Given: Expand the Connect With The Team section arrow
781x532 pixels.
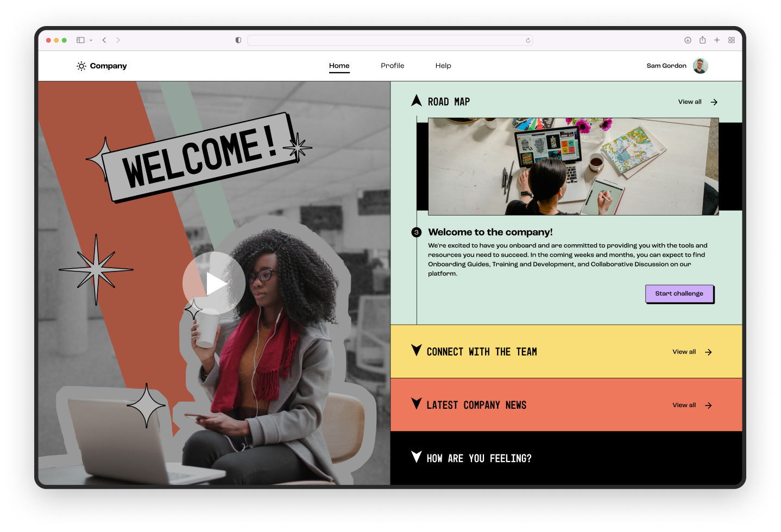Looking at the screenshot, I should point(417,350).
